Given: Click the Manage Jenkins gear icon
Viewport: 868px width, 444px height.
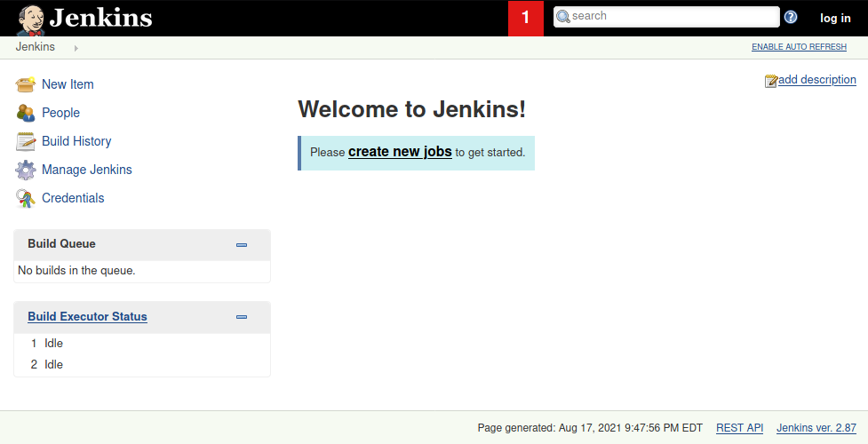Looking at the screenshot, I should [26, 170].
